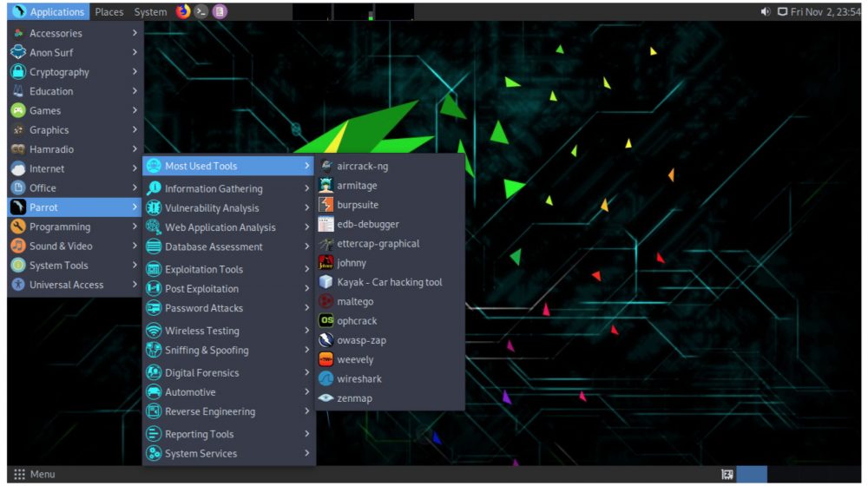Launch aircrack-ng from Most Used Tools
The width and height of the screenshot is (868, 486).
coord(362,166)
